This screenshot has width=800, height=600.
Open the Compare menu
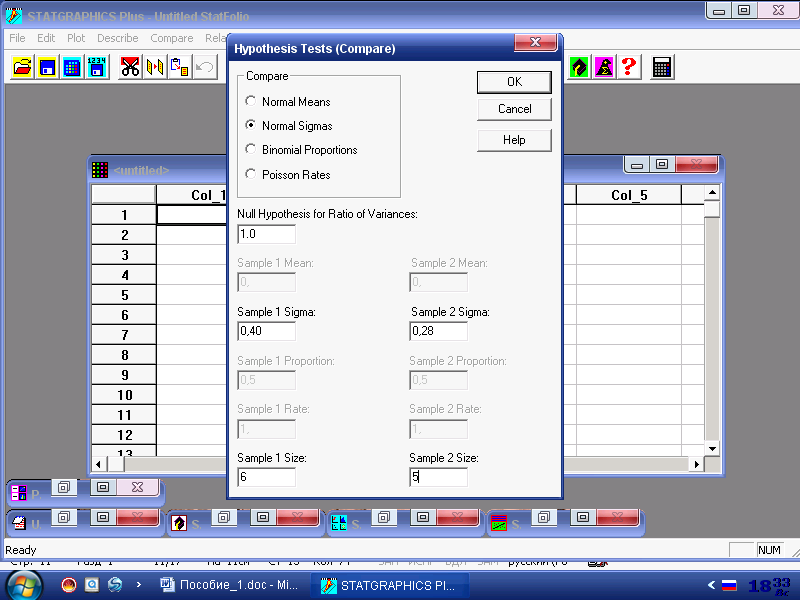point(172,38)
